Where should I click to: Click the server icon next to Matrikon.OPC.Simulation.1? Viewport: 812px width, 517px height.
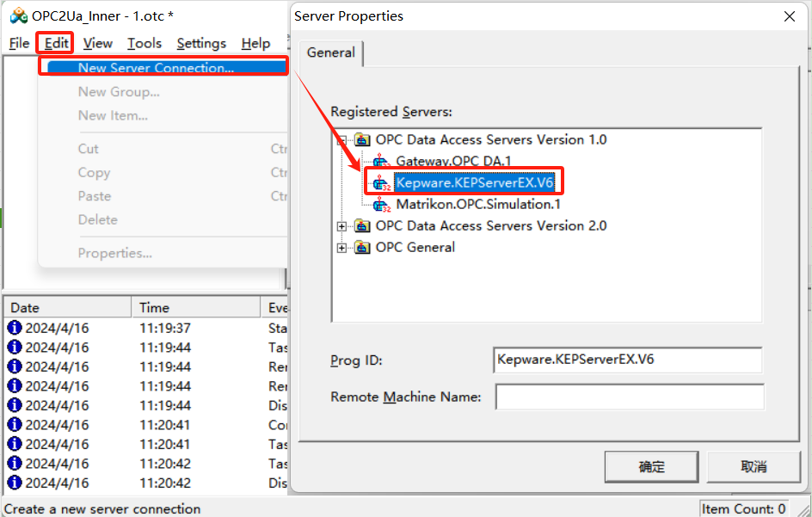coord(382,205)
